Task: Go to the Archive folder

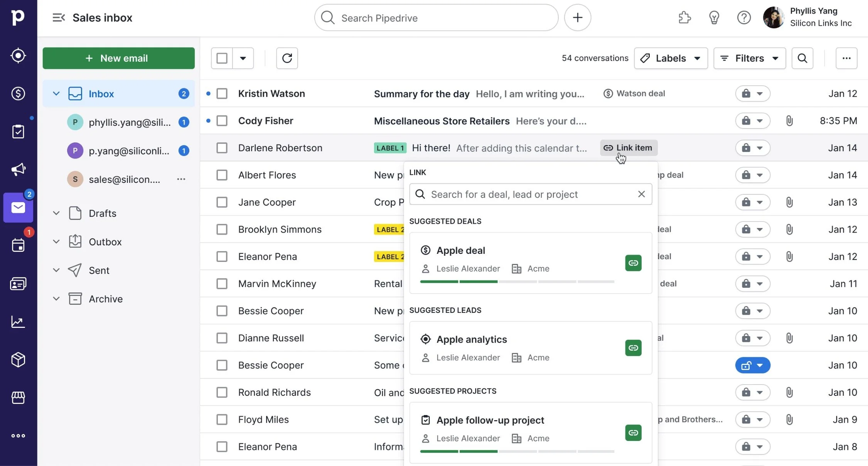Action: [x=105, y=299]
